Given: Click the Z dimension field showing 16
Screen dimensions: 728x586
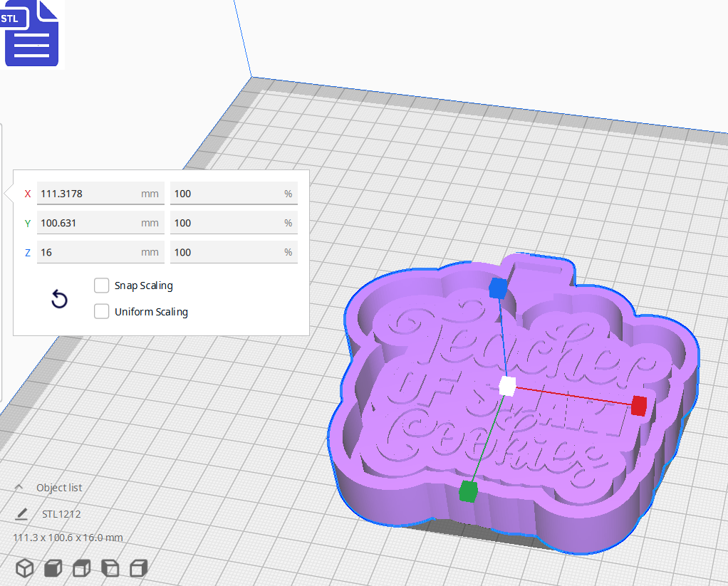Looking at the screenshot, I should click(100, 251).
